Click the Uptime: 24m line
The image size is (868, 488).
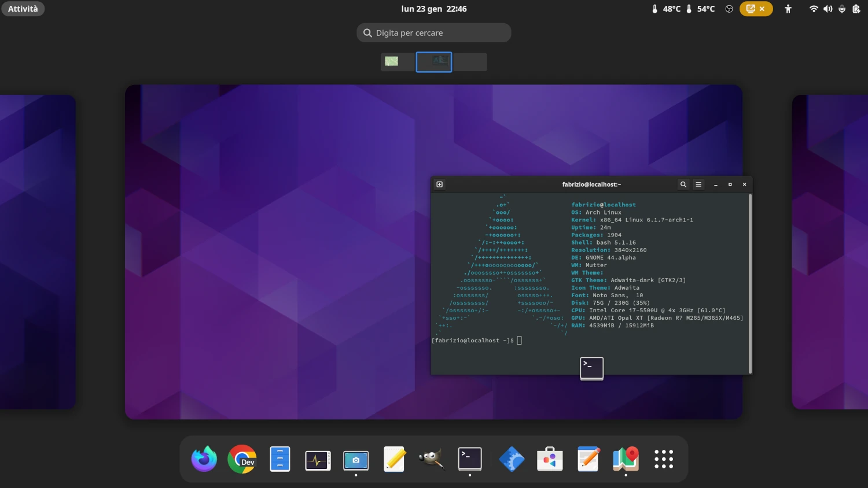pos(591,227)
